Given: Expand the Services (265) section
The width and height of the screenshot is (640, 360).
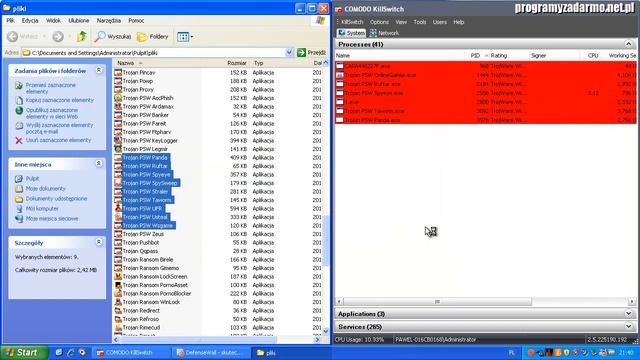Looking at the screenshot, I should coord(628,327).
